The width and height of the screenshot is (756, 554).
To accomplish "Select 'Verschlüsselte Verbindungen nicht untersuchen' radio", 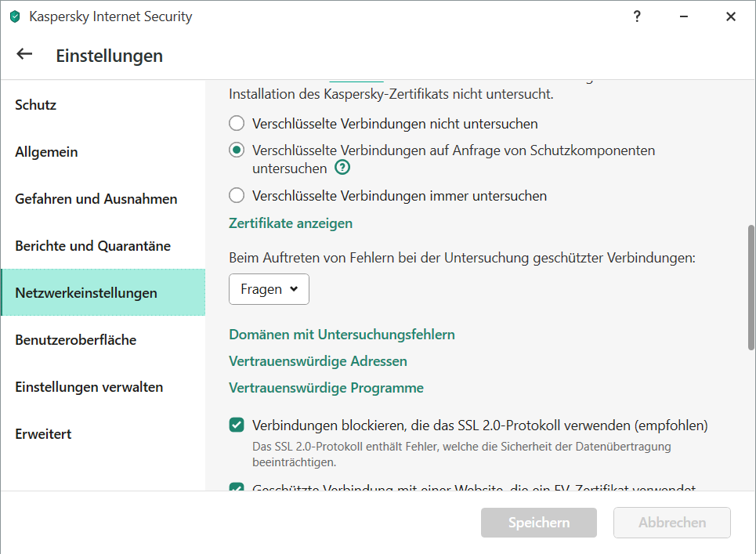I will coord(237,124).
